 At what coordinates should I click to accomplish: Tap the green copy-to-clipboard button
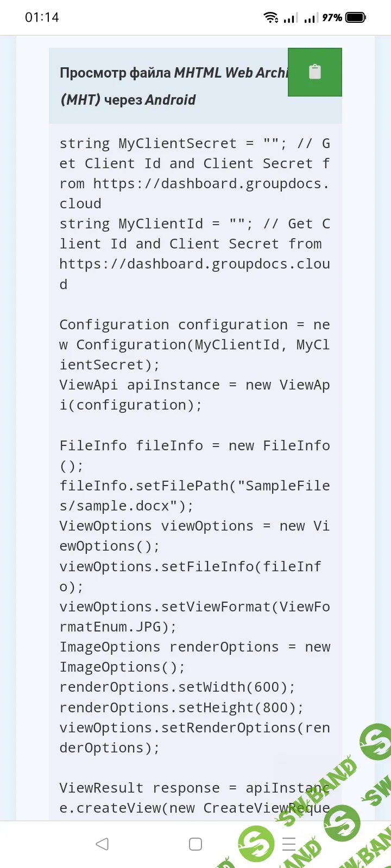click(314, 72)
